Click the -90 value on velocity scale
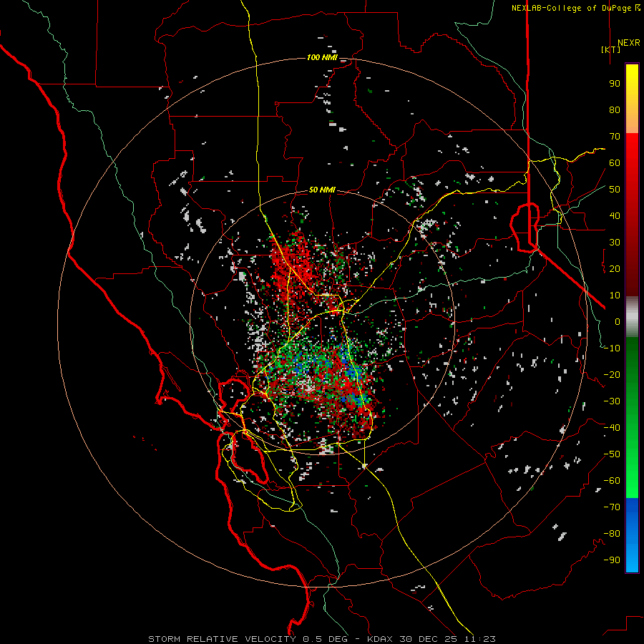The image size is (644, 644). [612, 560]
